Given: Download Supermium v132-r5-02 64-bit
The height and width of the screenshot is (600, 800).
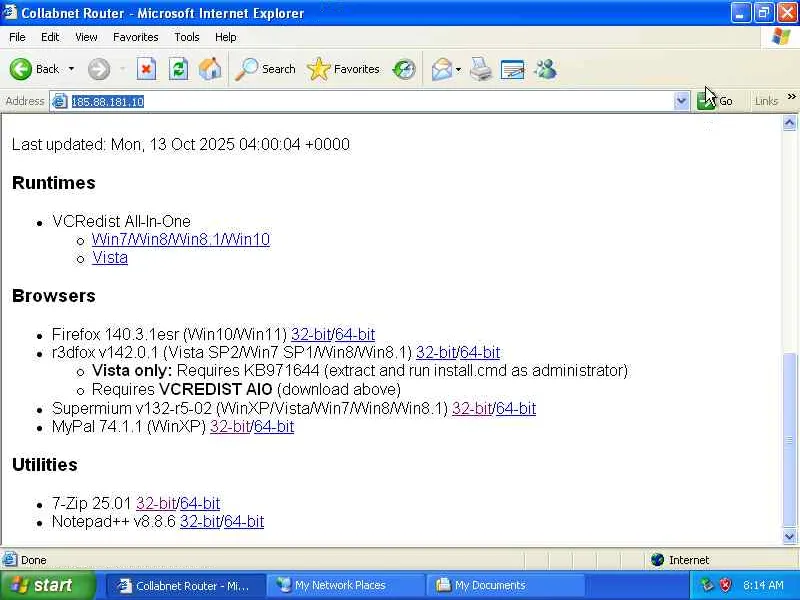Looking at the screenshot, I should [x=516, y=409].
